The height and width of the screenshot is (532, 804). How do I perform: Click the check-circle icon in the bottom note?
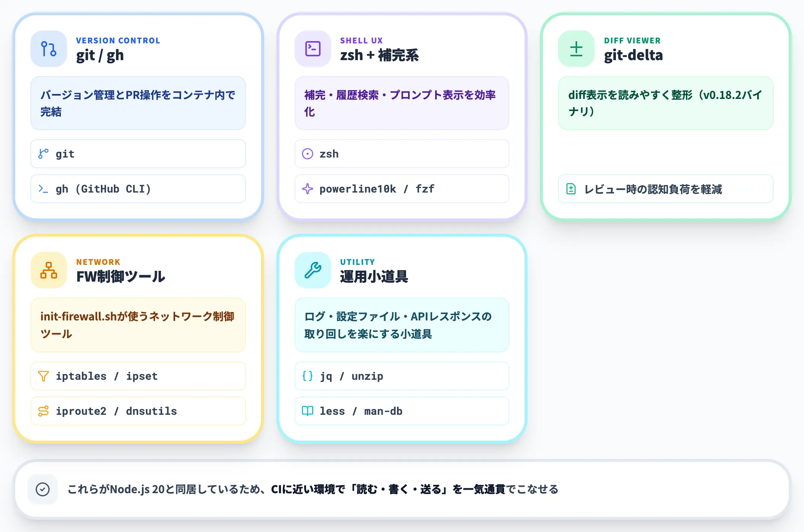point(43,489)
